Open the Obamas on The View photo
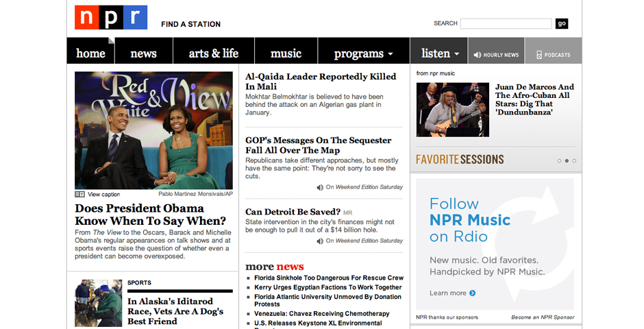Image resolution: width=644 pixels, height=329 pixels. click(153, 130)
